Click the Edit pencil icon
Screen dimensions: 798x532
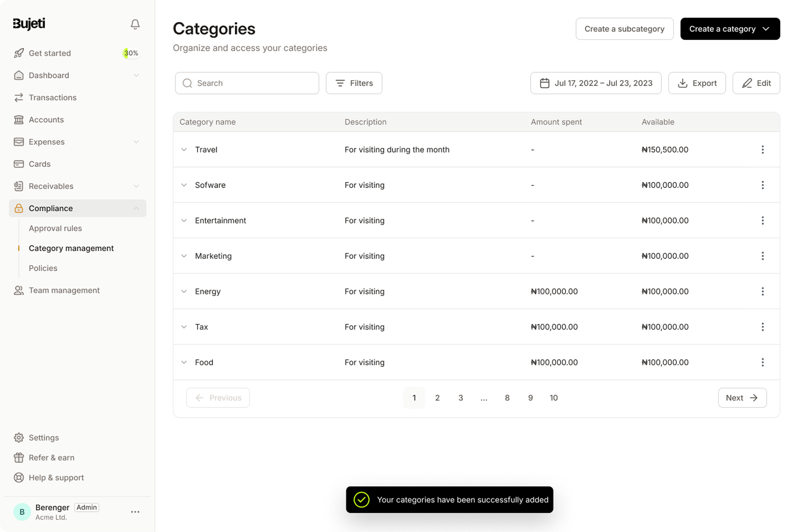click(x=747, y=83)
